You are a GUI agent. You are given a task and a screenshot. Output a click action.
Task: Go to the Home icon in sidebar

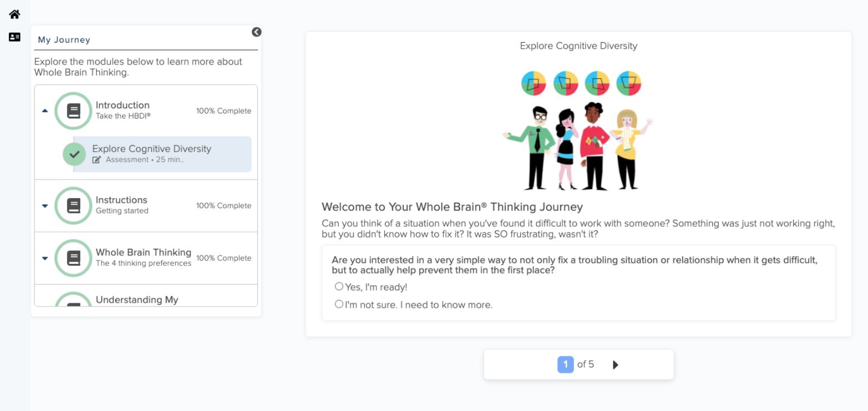point(15,15)
